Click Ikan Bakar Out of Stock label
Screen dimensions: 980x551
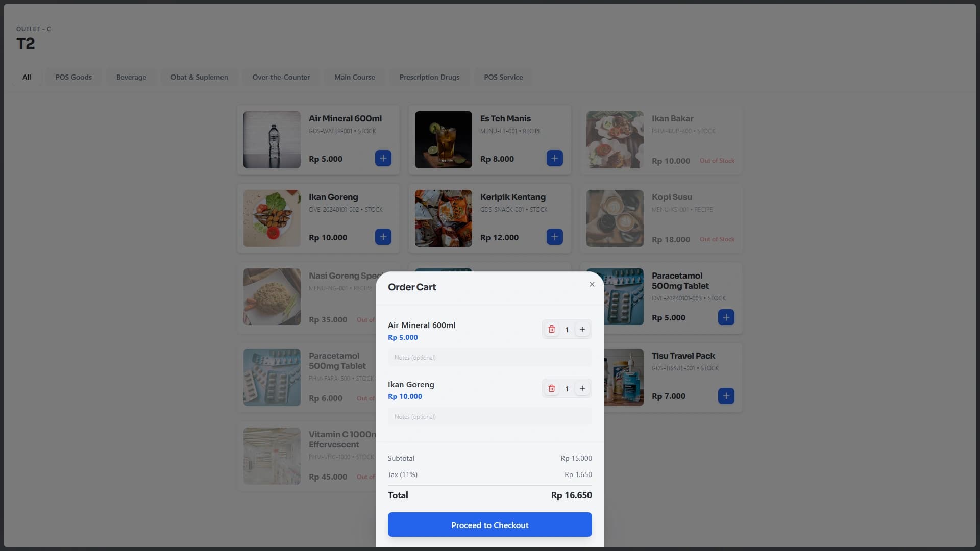[717, 161]
